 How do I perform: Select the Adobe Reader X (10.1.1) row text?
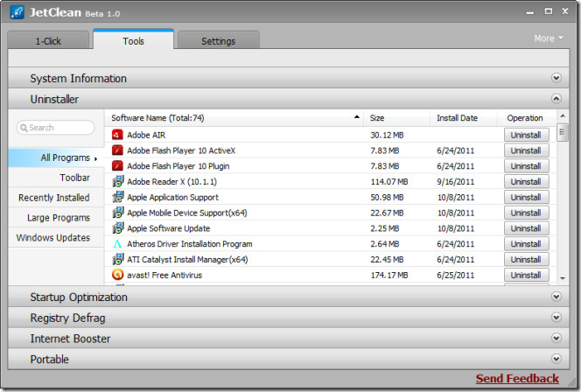171,181
